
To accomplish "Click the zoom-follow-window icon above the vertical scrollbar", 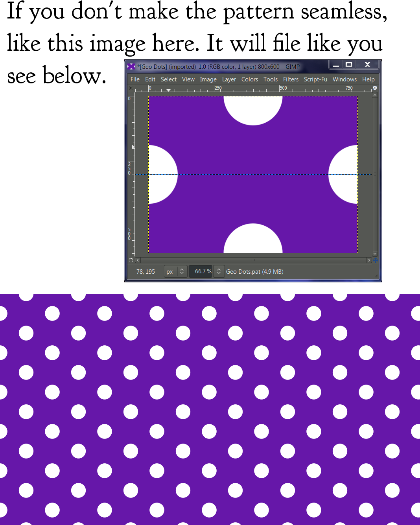I will click(375, 88).
